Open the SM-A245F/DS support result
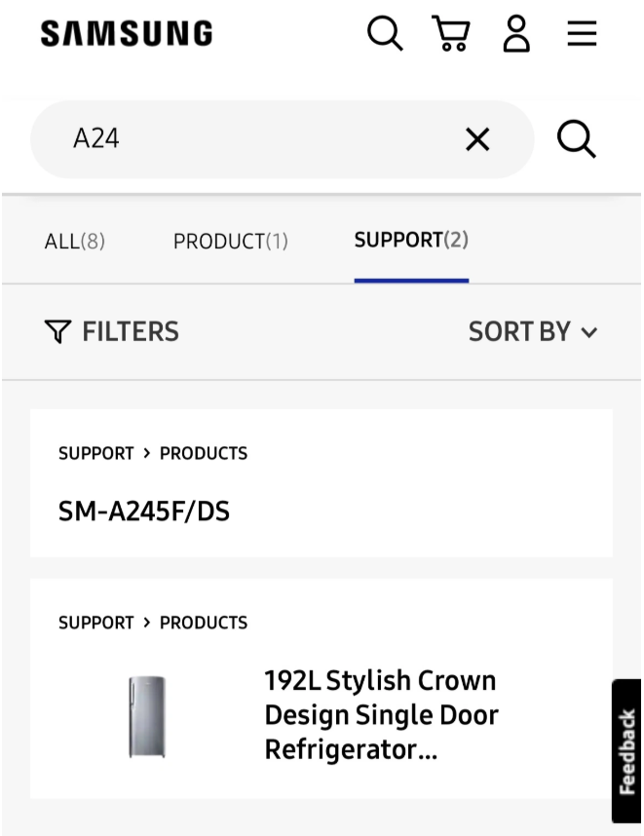The image size is (644, 836). (x=144, y=512)
